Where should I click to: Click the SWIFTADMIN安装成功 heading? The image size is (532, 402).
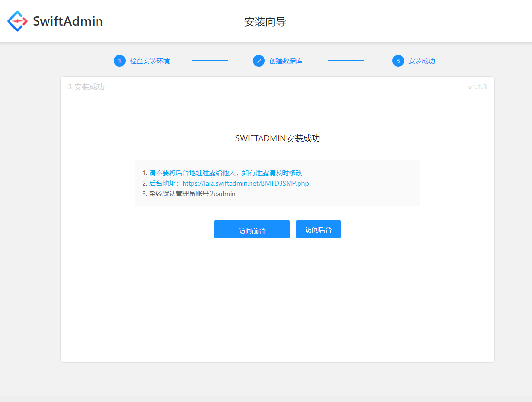[x=278, y=138]
